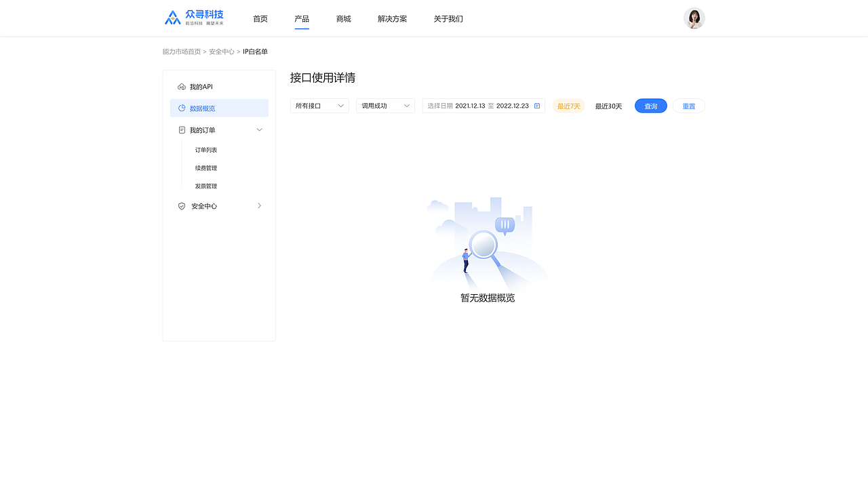Image resolution: width=868 pixels, height=488 pixels.
Task: Click the 查询 button
Action: click(650, 106)
